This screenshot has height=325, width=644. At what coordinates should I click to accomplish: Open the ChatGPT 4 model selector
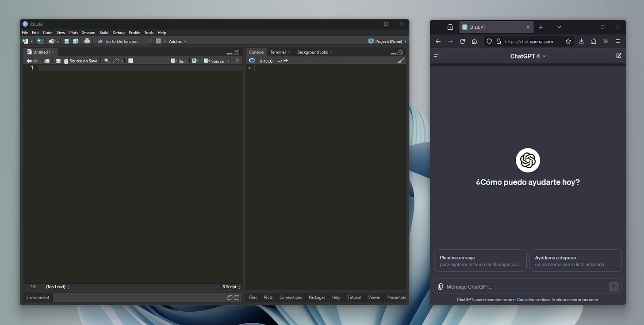tap(528, 56)
